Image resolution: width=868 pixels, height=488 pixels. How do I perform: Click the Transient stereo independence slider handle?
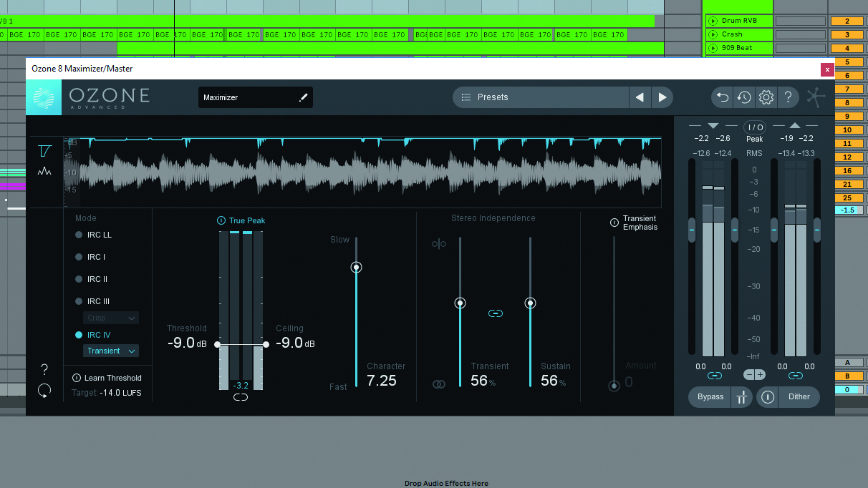click(460, 303)
